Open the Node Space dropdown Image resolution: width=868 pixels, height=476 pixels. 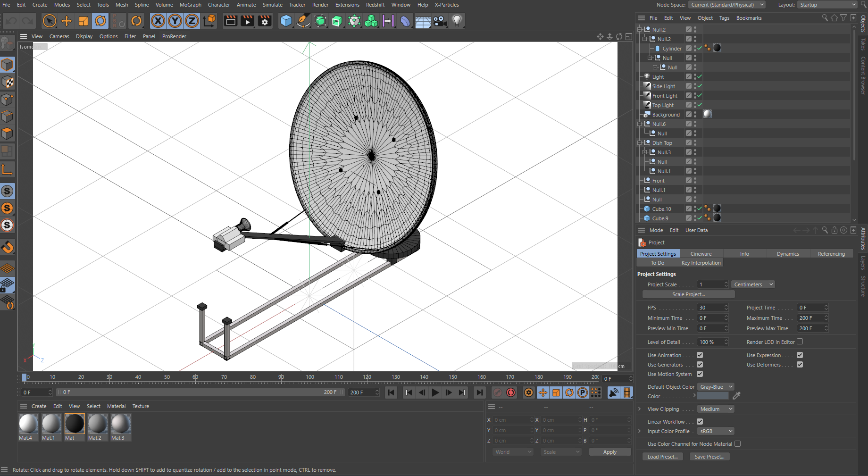coord(727,5)
